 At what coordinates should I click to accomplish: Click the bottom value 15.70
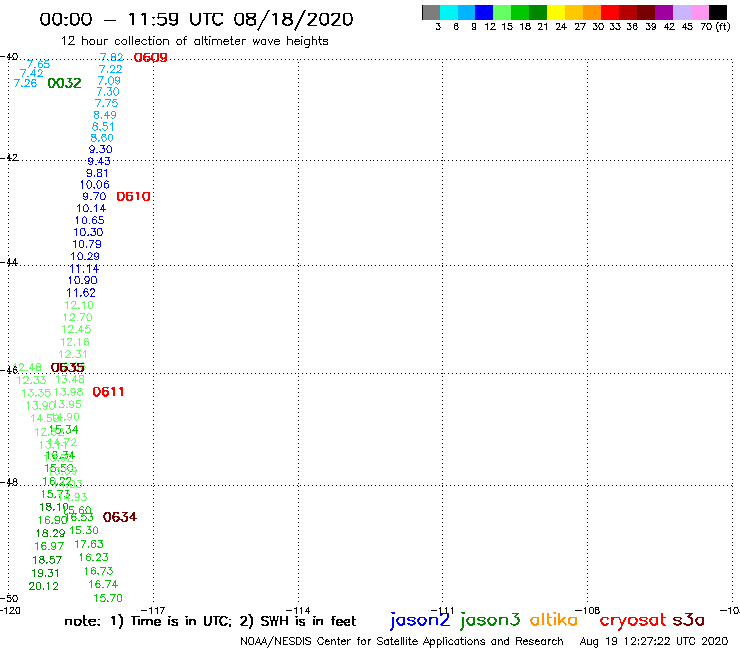point(108,598)
